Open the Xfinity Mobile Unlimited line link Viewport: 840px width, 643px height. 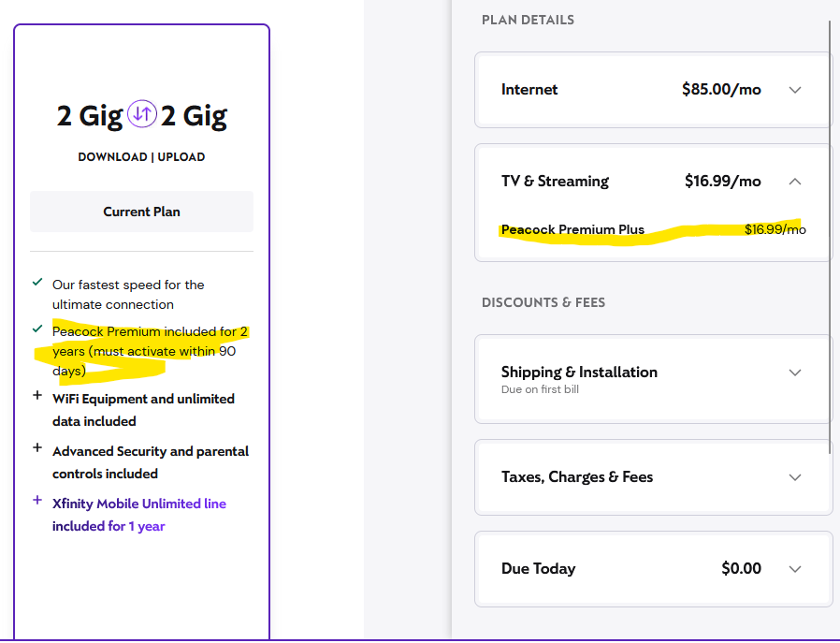click(139, 515)
